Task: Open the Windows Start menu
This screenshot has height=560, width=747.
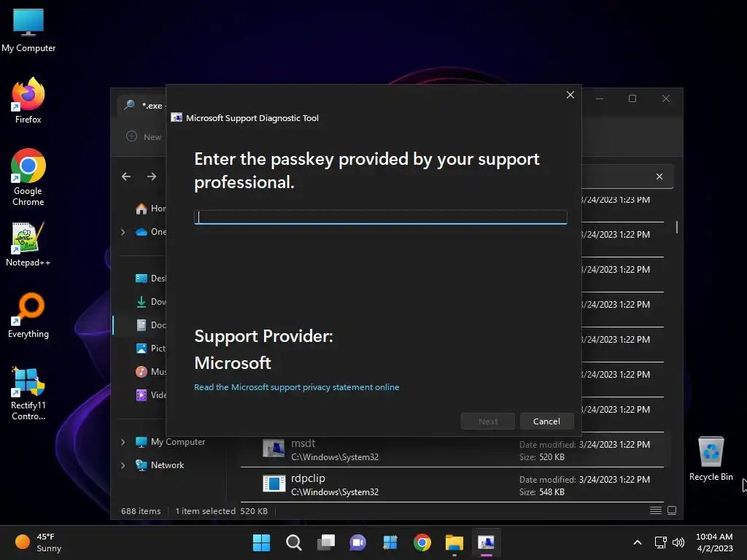Action: pos(262,542)
